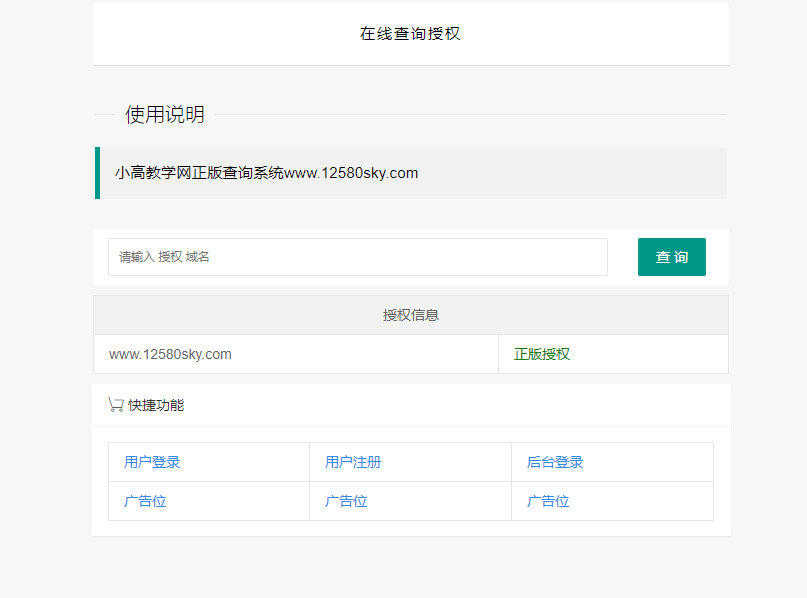Viewport: 807px width, 598px height.
Task: Open the 后台登录 link
Action: coord(555,462)
